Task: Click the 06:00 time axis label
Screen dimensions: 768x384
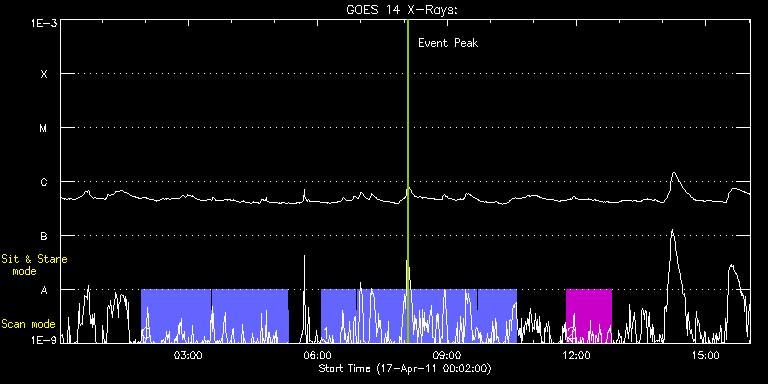Action: (x=318, y=355)
